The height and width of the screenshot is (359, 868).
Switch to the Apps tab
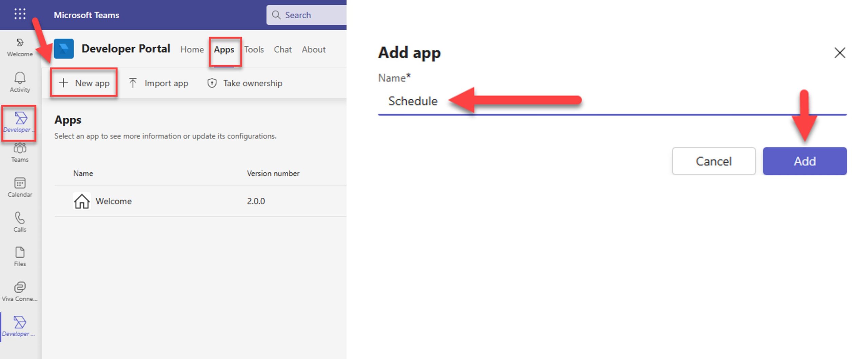224,49
